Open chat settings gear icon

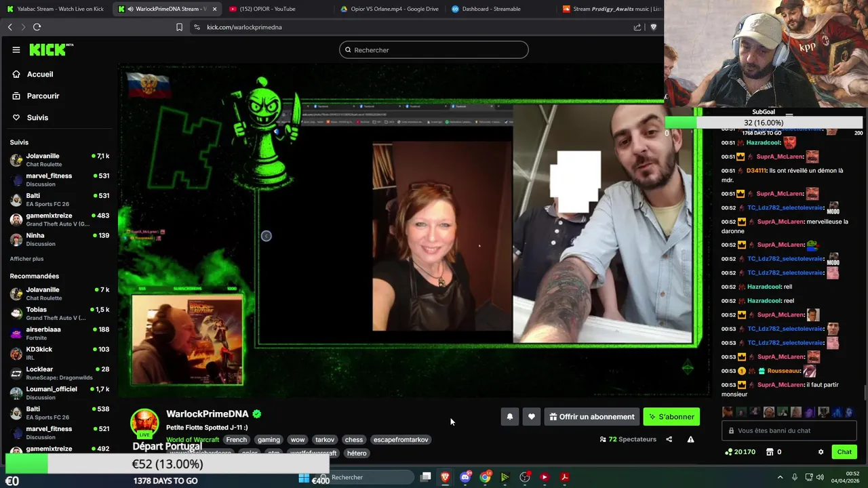point(821,452)
